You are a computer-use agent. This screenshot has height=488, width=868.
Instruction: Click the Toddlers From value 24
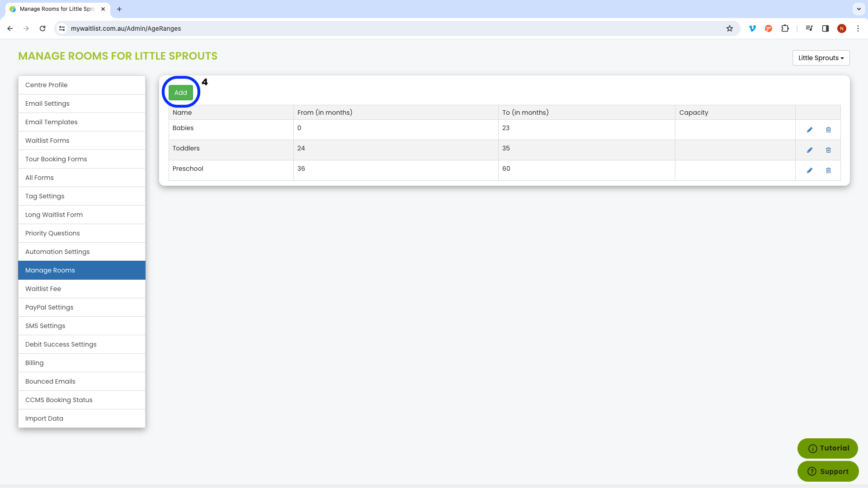301,148
